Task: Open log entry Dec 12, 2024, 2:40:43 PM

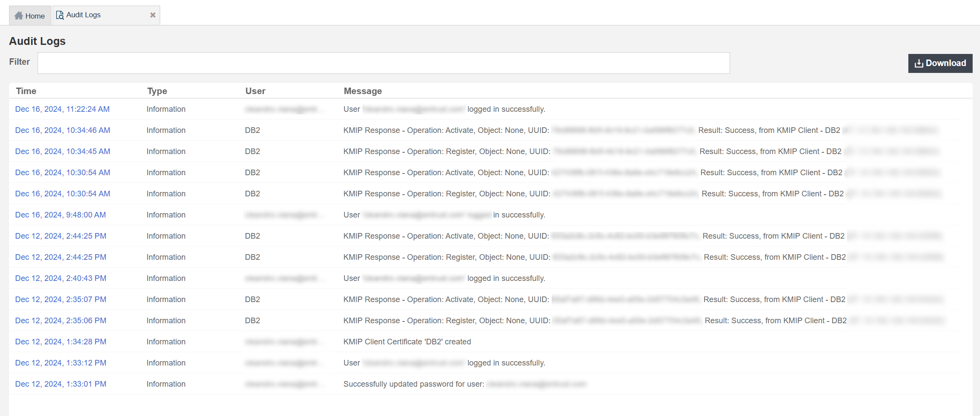Action: 60,278
